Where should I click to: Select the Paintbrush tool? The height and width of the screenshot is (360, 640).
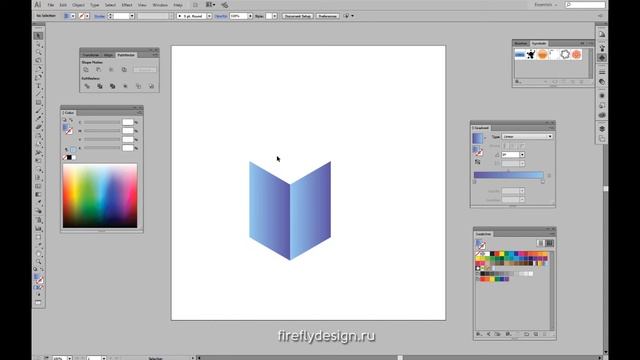[x=38, y=111]
